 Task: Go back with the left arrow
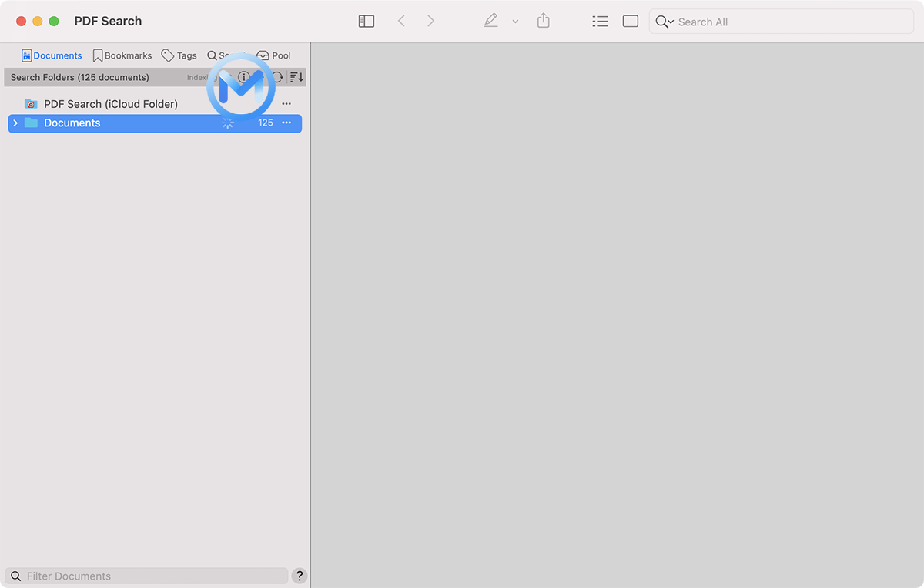pos(401,22)
